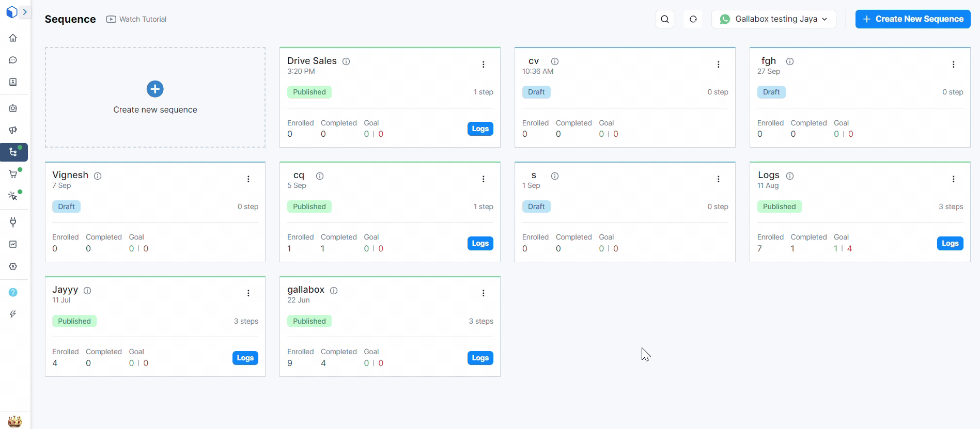Open the shopping cart icon in sidebar

(13, 174)
